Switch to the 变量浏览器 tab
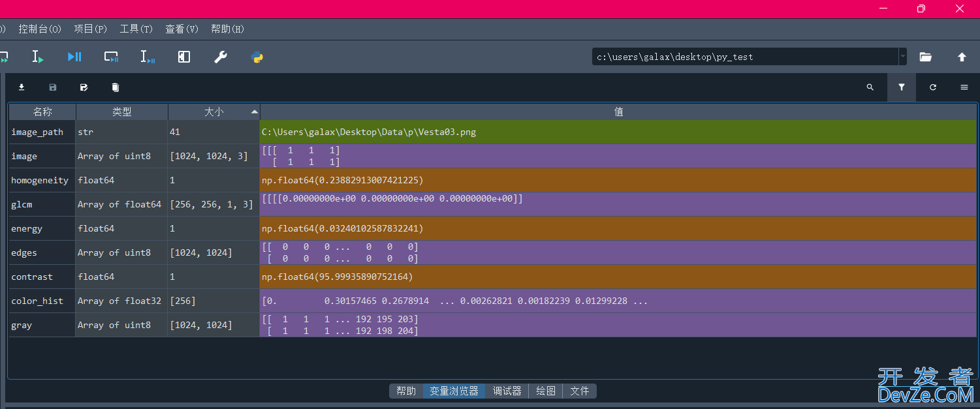Image resolution: width=980 pixels, height=409 pixels. coord(454,391)
